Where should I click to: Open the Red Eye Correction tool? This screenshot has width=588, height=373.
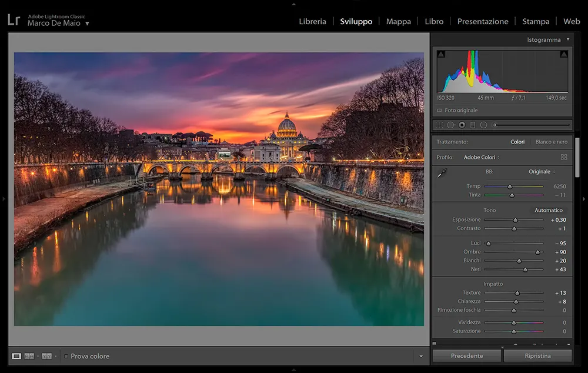pyautogui.click(x=462, y=125)
